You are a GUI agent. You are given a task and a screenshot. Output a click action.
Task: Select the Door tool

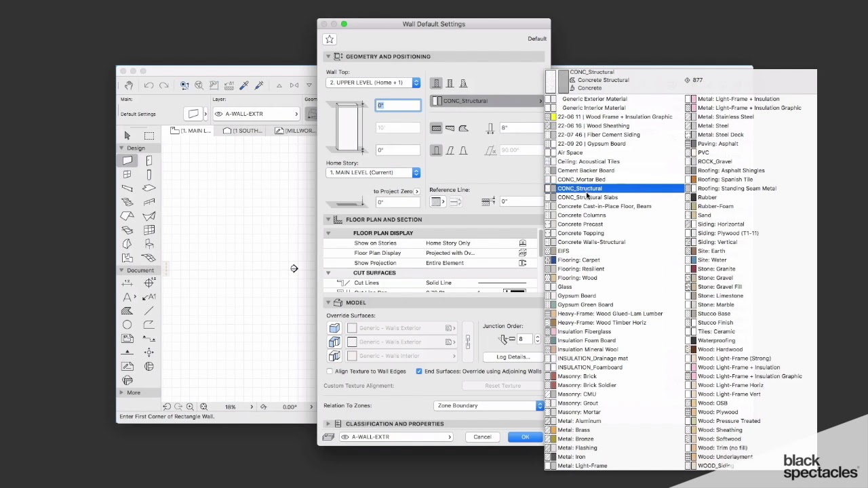click(x=149, y=161)
